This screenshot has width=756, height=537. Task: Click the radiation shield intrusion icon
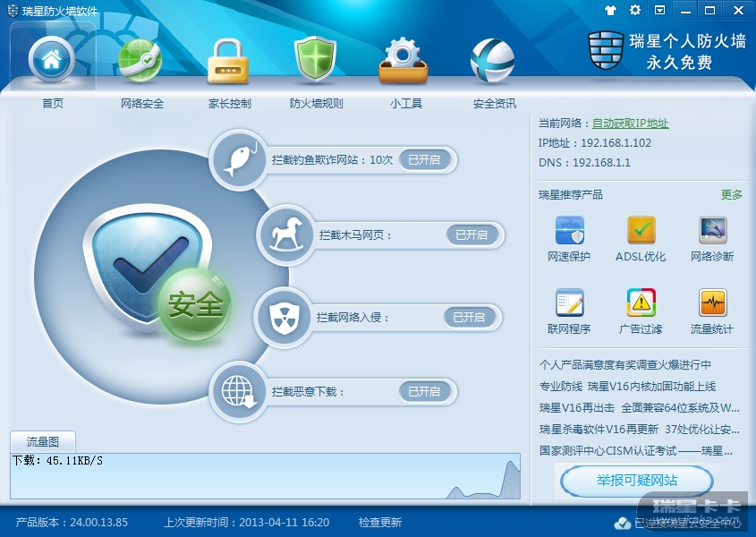tap(284, 317)
